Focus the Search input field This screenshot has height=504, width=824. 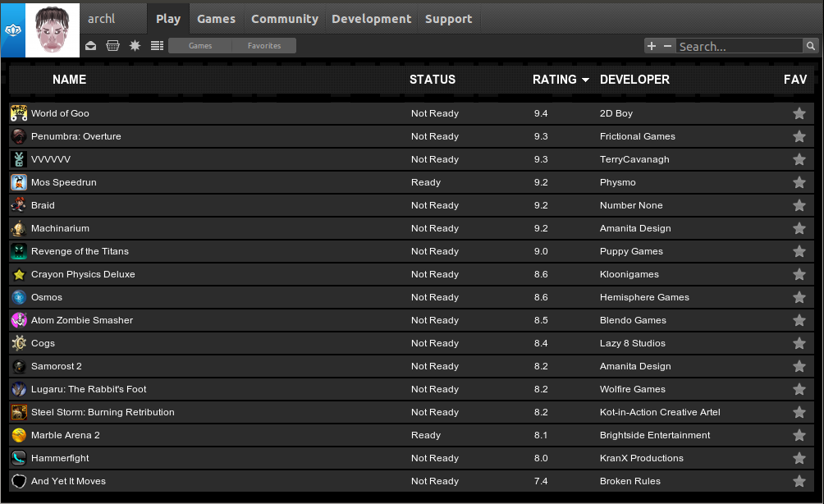click(739, 46)
